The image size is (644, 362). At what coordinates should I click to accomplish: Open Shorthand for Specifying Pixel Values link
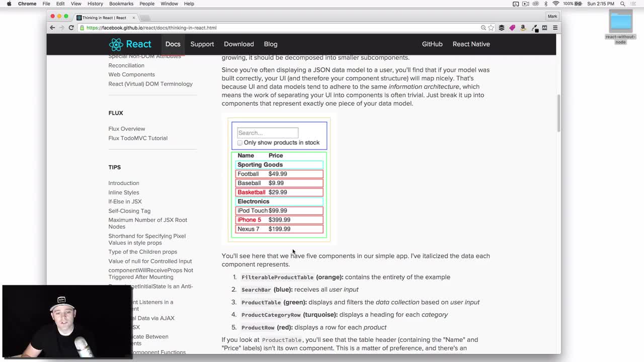(147, 239)
